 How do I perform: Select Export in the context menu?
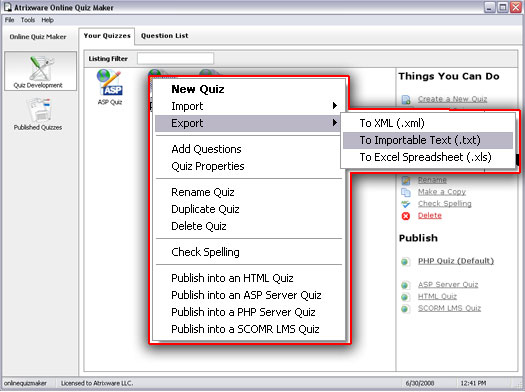point(248,123)
